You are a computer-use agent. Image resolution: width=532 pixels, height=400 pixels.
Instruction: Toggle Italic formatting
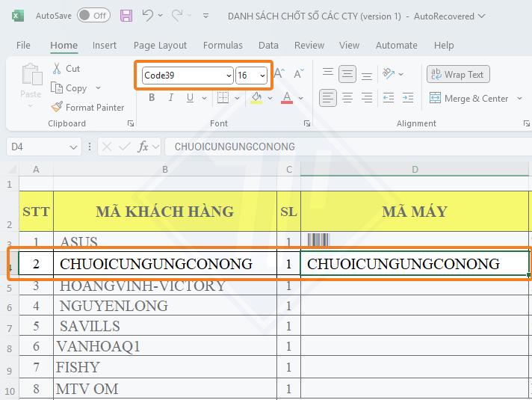170,98
